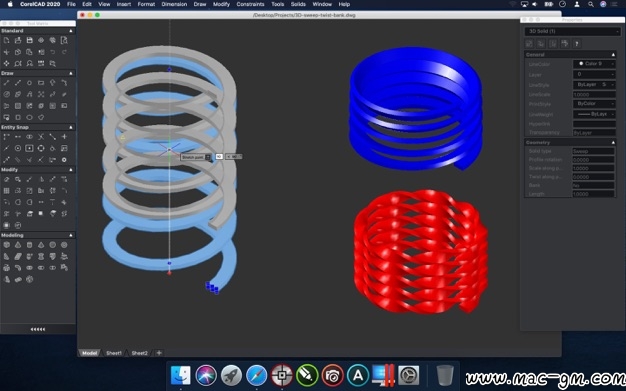Screen dimensions: 626x391
Task: Click the Pattern grid tool in Modify
Action: click(x=6, y=191)
